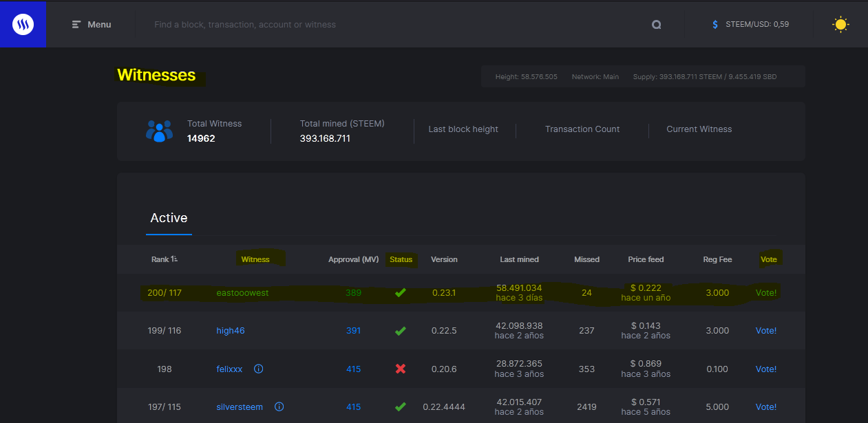Click Vote! for felixxx
868x423 pixels.
pyautogui.click(x=766, y=369)
